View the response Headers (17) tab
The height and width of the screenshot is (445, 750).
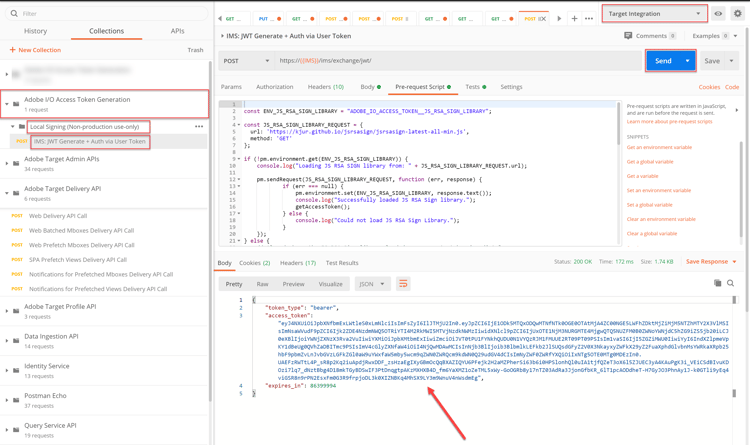coord(298,263)
